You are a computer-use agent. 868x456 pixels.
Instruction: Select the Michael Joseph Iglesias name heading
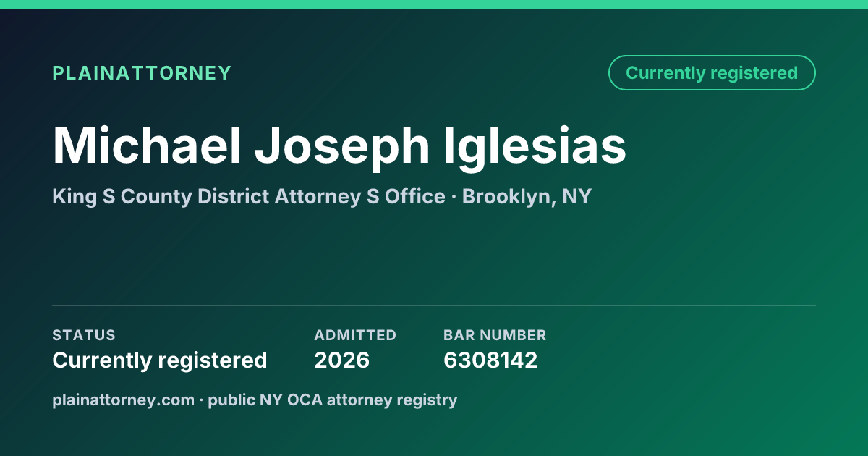coord(339,147)
